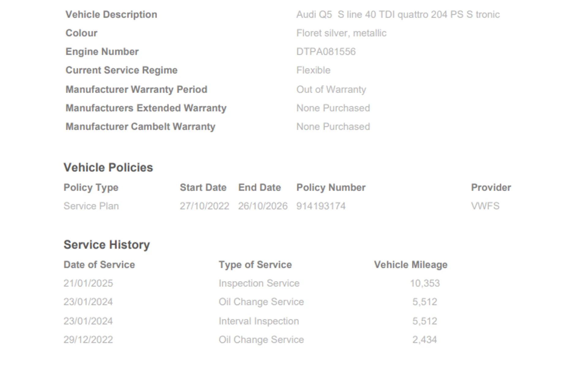
Task: Select the Out of Warranty text
Action: [331, 89]
